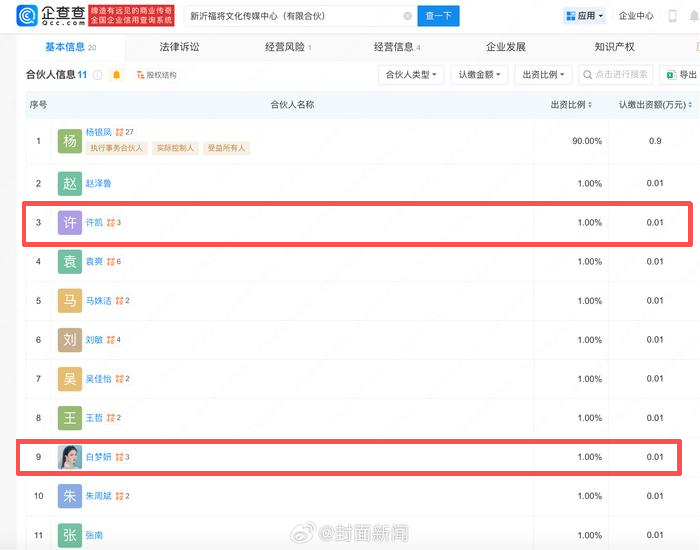
Task: Click the 刘 avatar tile
Action: 70,340
